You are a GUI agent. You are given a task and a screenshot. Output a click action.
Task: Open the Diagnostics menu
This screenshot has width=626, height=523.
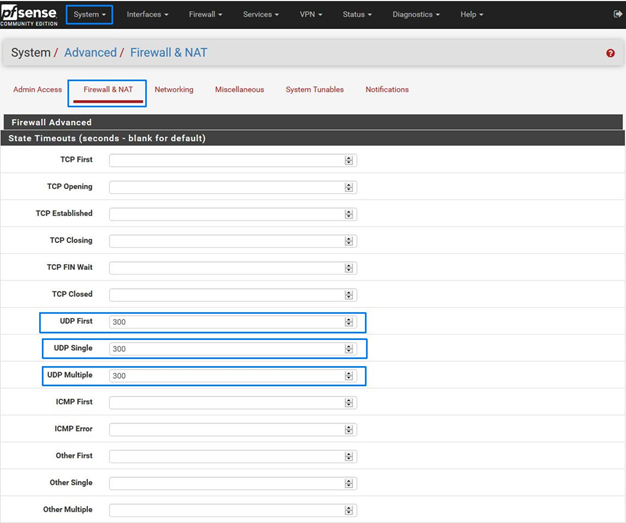click(416, 14)
